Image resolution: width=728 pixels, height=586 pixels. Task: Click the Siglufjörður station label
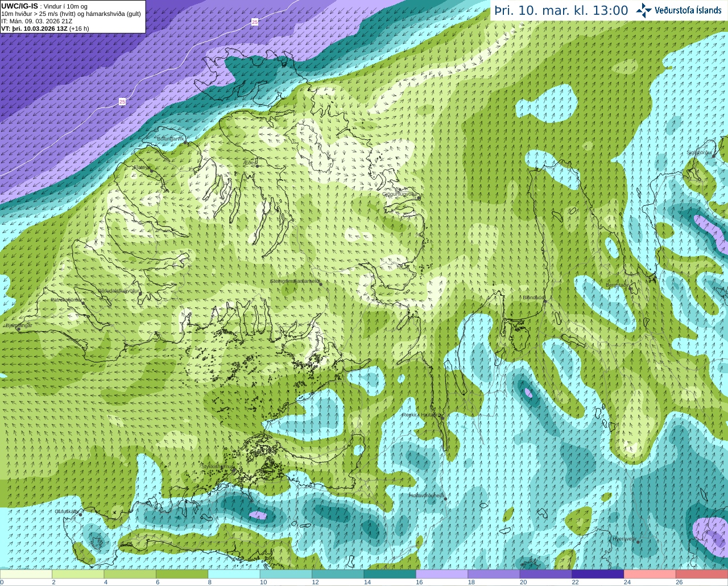coord(699,152)
